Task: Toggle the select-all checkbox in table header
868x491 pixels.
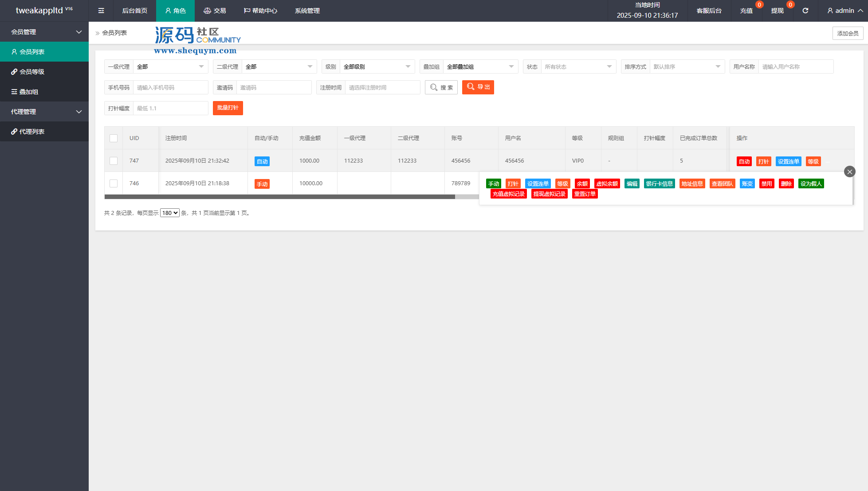Action: [114, 138]
